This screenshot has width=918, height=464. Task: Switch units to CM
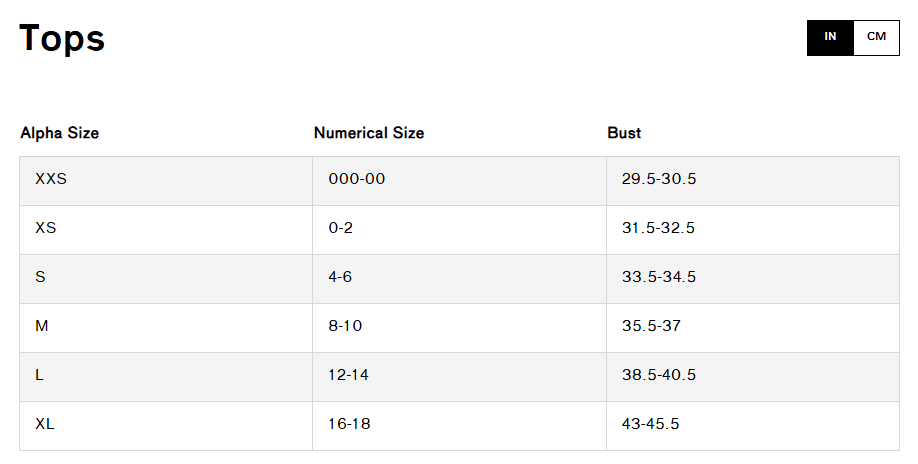(x=876, y=38)
